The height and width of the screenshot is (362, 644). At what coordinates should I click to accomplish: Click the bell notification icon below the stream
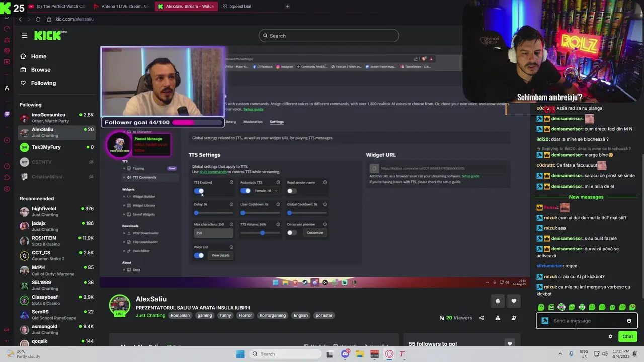click(498, 301)
